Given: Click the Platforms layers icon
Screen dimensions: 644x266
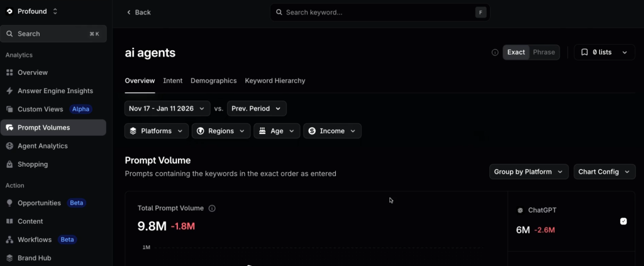Looking at the screenshot, I should pos(133,131).
